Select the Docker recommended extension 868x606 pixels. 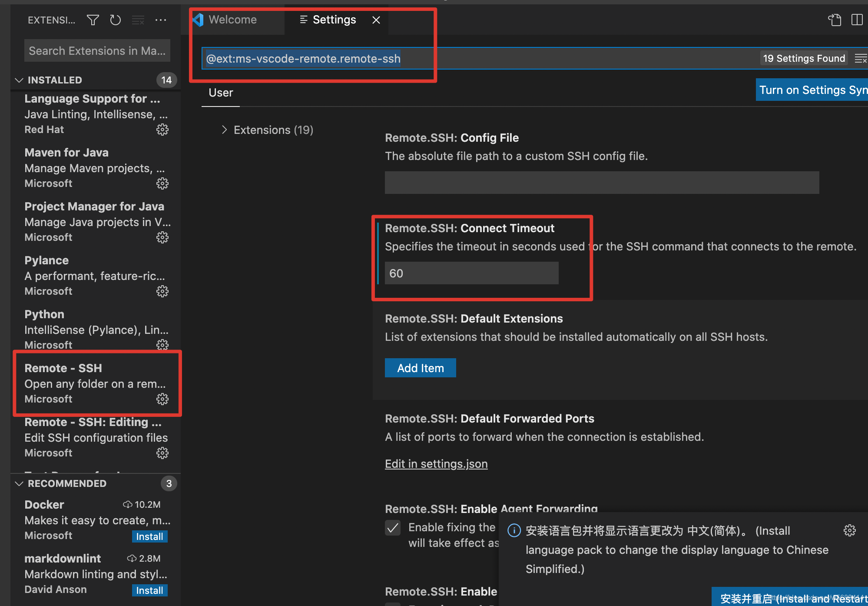click(96, 520)
